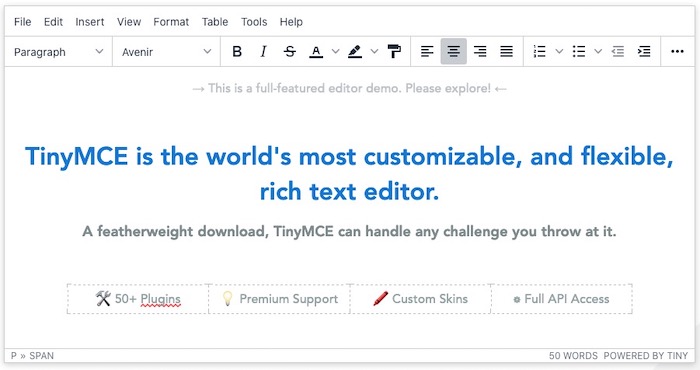This screenshot has height=370, width=700.
Task: Reveal more toolbar options with ellipsis
Action: [677, 52]
